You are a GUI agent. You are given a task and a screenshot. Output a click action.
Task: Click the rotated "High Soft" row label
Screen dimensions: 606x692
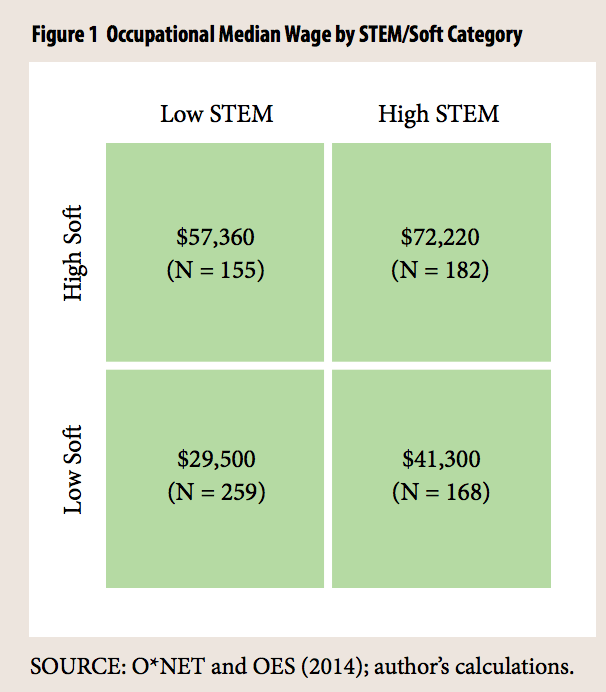coord(74,253)
